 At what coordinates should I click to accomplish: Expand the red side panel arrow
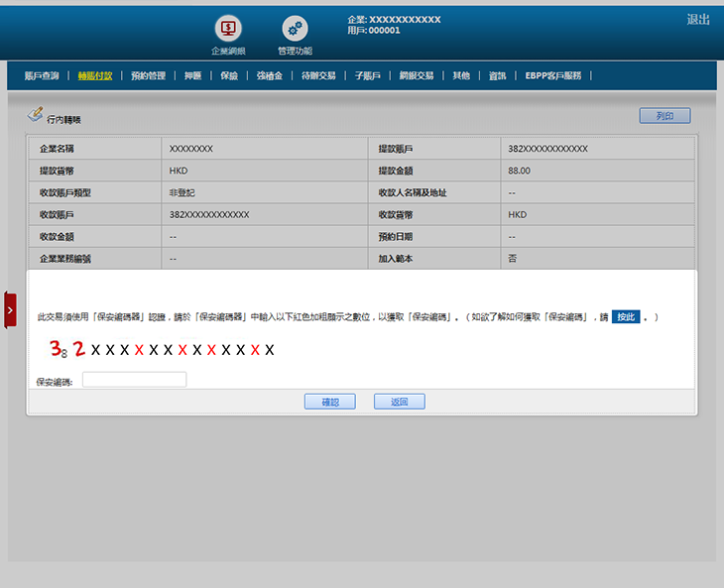[x=10, y=310]
